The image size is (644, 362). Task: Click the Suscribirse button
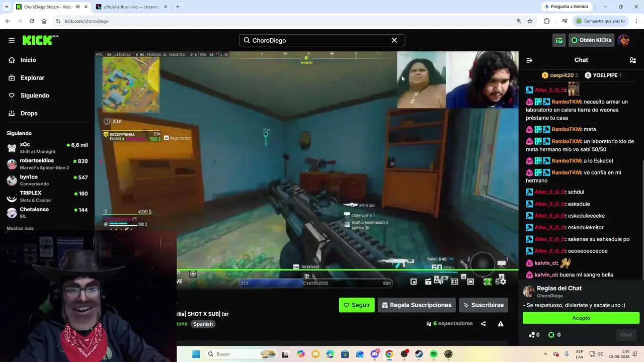(x=483, y=305)
